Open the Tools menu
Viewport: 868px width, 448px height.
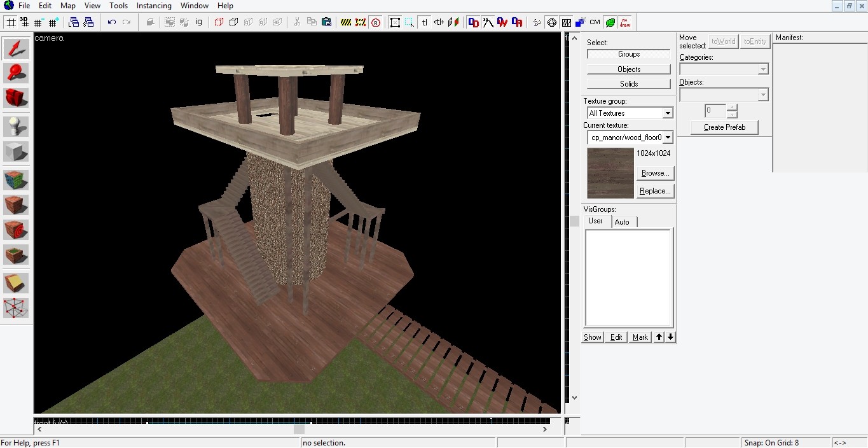118,6
